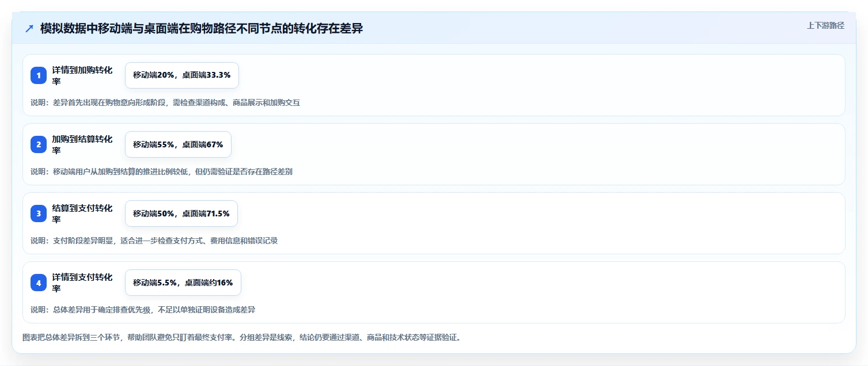Screen dimensions: 868x366
Task: Click the footer text 图表把总体差异拆到三个环节
Action: pyautogui.click(x=241, y=337)
